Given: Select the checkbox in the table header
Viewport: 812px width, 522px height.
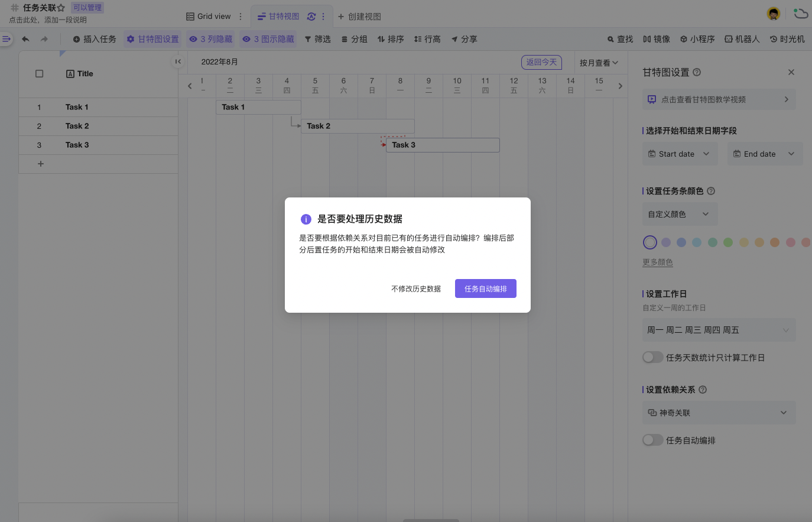Looking at the screenshot, I should click(39, 73).
